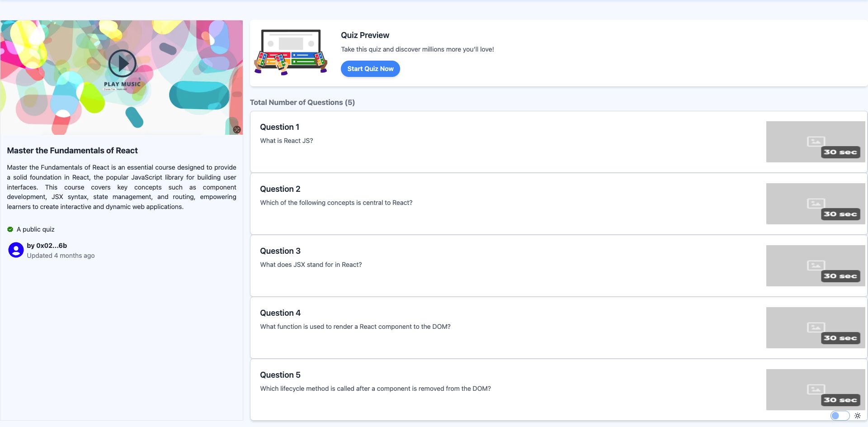Click the Question 5 heading
Viewport: 868px width, 427px height.
point(280,375)
